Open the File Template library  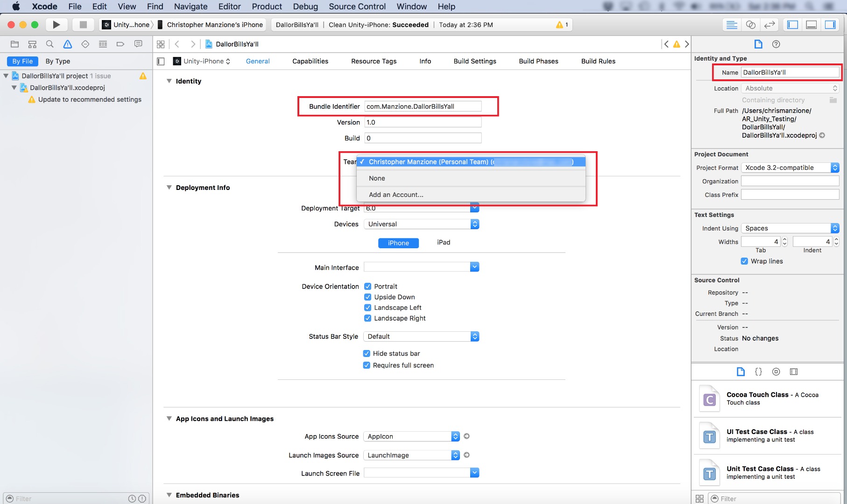pyautogui.click(x=741, y=371)
